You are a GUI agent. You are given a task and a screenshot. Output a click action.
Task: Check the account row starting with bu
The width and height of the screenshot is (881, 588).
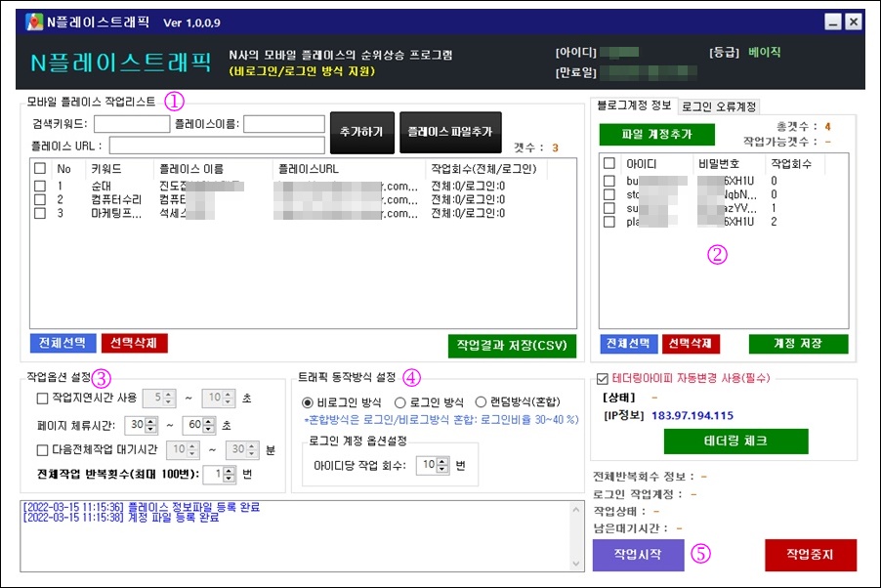coord(609,181)
